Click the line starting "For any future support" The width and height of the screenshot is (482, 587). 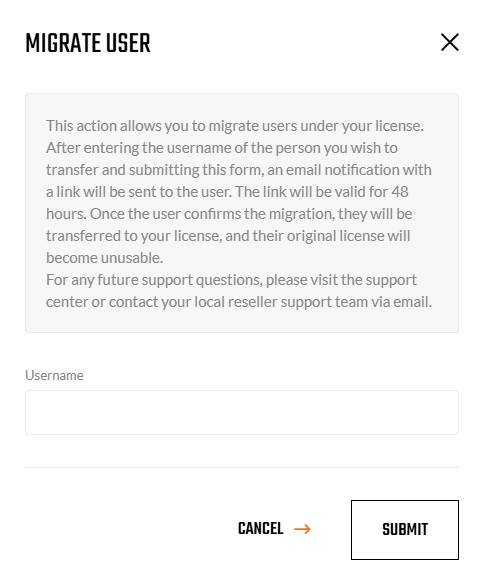(231, 280)
